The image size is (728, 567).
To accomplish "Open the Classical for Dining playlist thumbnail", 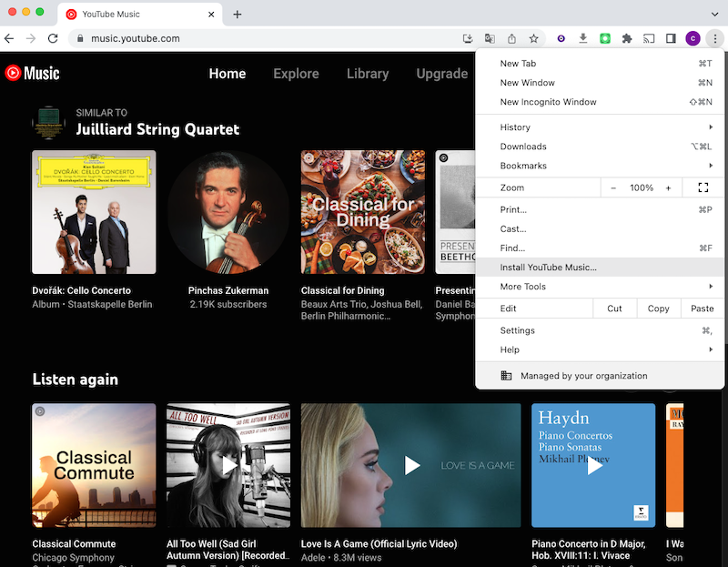I will (x=362, y=212).
